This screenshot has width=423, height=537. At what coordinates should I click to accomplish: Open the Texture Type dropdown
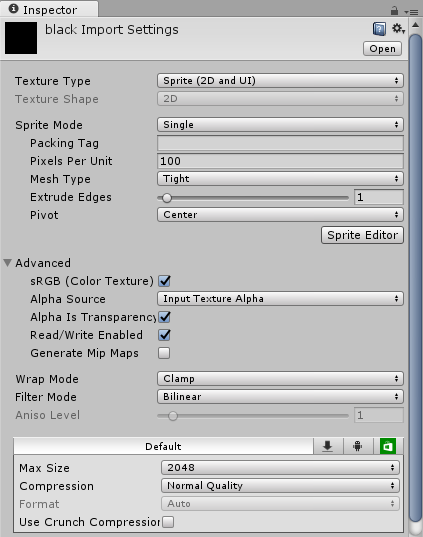click(280, 81)
